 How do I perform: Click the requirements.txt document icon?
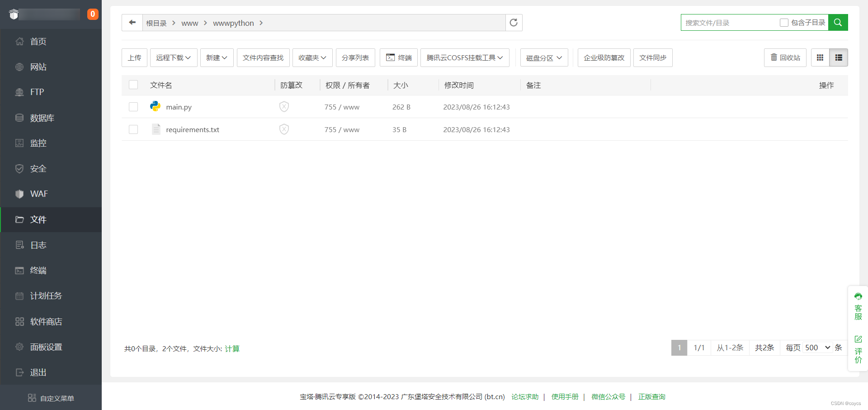click(x=156, y=129)
